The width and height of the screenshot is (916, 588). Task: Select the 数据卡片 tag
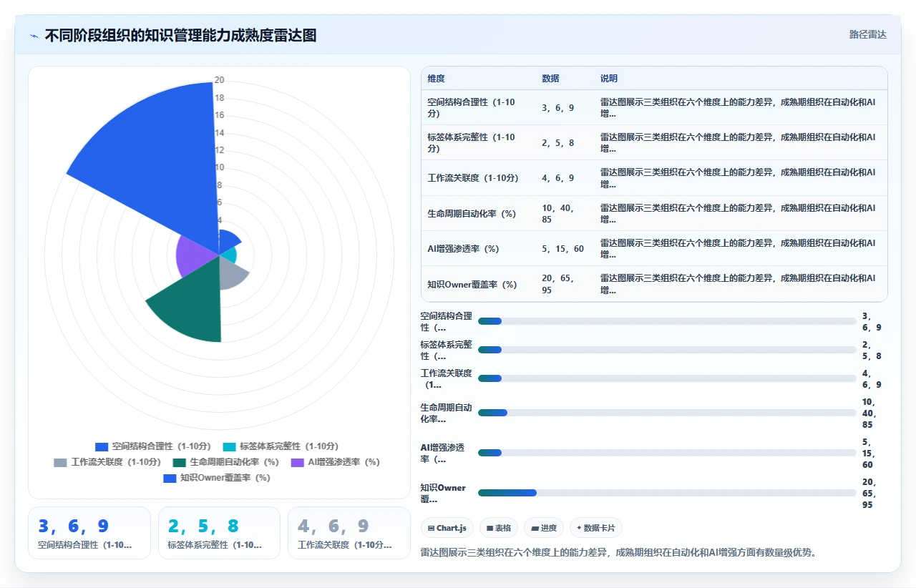596,528
